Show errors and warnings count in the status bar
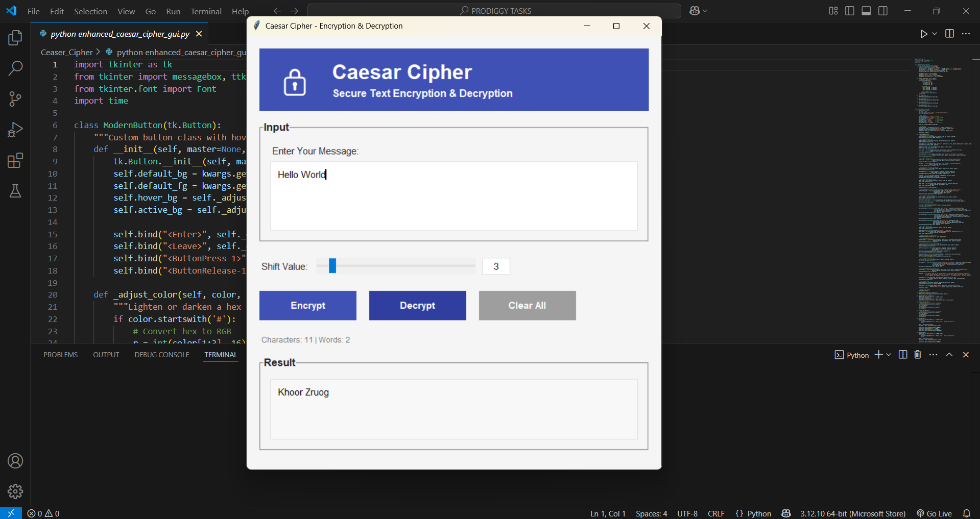This screenshot has height=519, width=980. [43, 513]
